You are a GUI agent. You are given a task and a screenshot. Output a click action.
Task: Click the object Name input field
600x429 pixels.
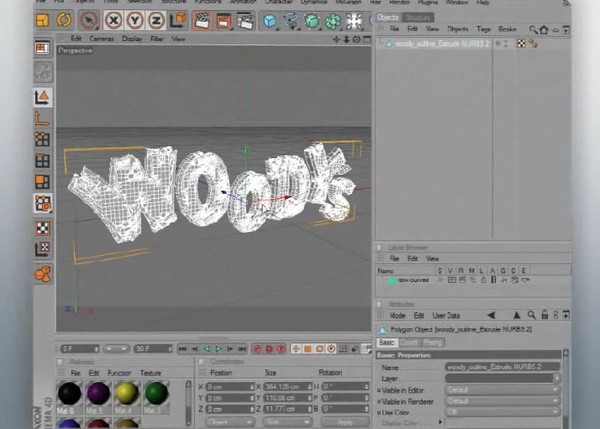pyautogui.click(x=502, y=367)
